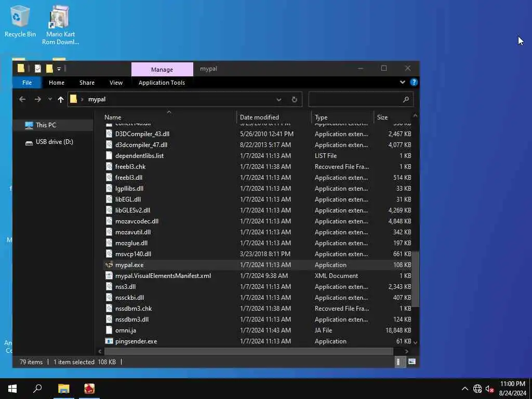Click the search magnifier icon
The image size is (532, 399).
tap(406, 99)
